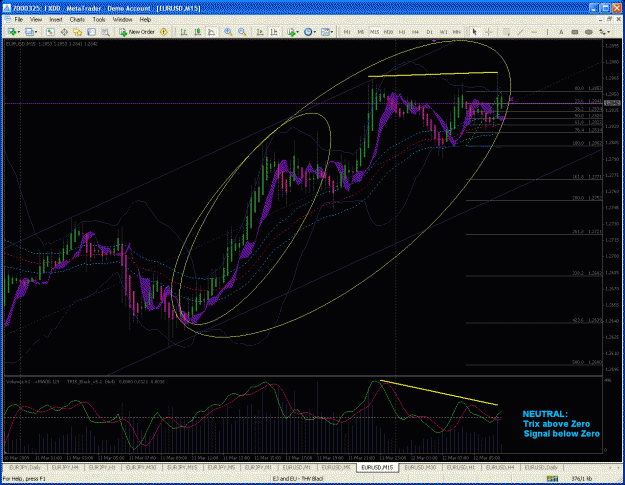Image resolution: width=625 pixels, height=485 pixels.
Task: Open the File menu
Action: pyautogui.click(x=19, y=20)
